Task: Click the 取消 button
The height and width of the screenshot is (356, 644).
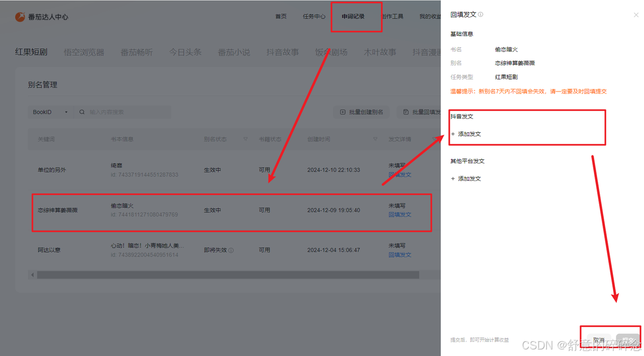Action: coord(599,340)
